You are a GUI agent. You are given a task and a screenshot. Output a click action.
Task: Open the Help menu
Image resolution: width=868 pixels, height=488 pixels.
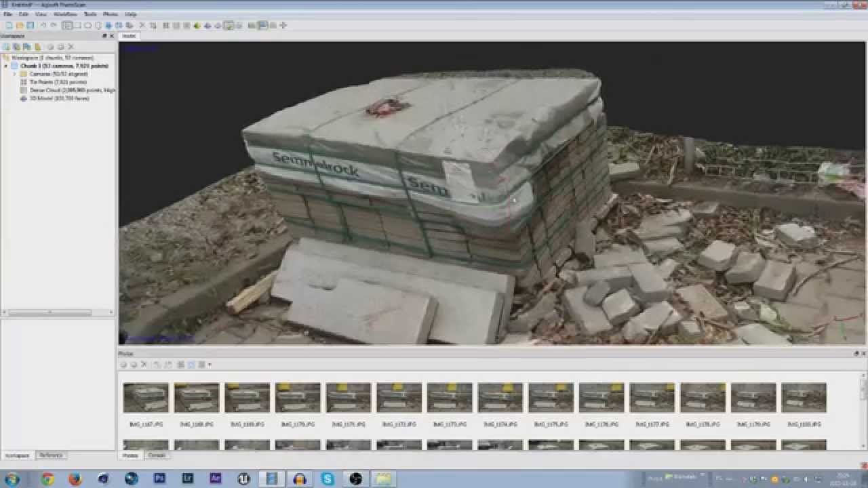click(131, 14)
